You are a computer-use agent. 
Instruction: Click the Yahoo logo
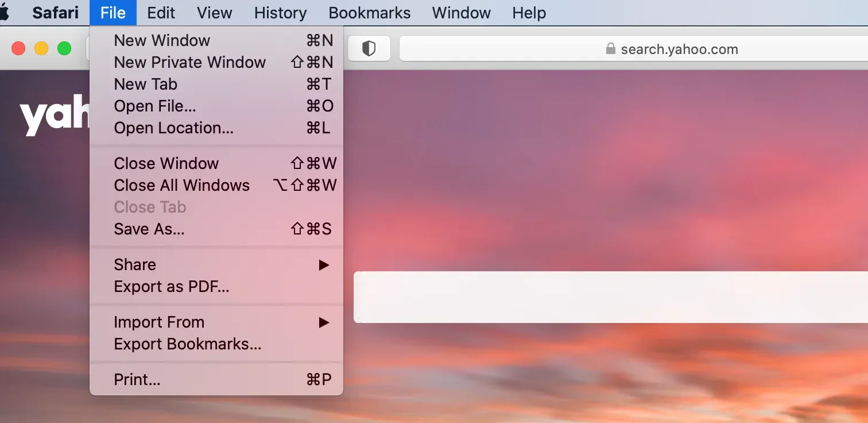(55, 117)
